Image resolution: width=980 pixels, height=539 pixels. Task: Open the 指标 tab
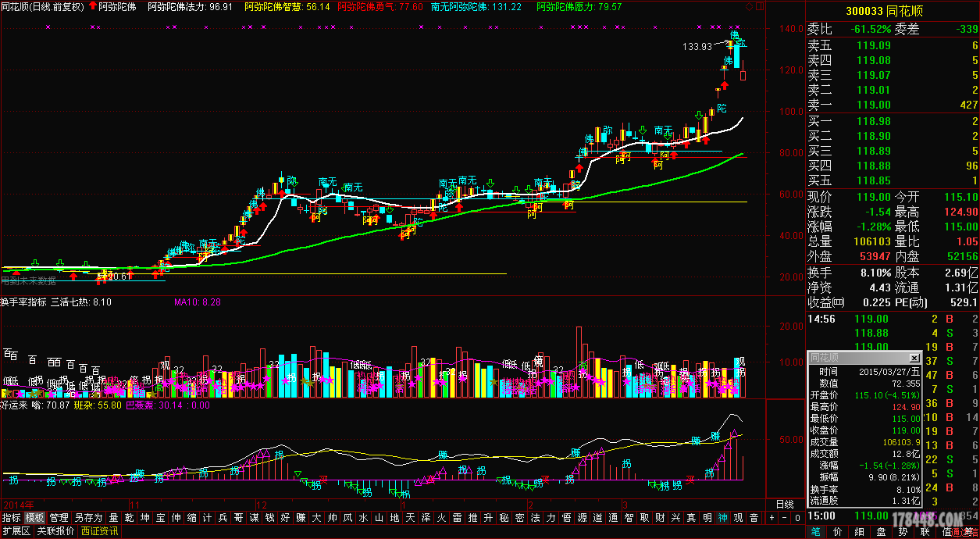click(x=12, y=517)
